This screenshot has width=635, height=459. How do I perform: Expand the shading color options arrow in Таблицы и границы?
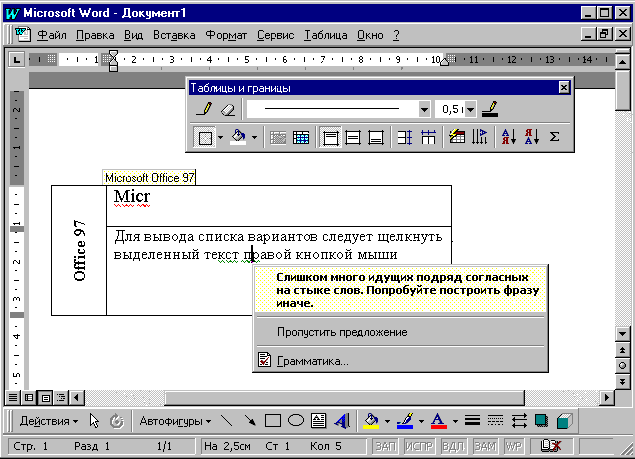[x=254, y=138]
